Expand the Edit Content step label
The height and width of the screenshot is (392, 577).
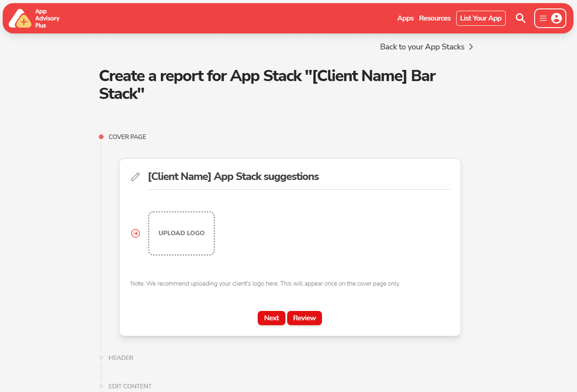tap(130, 386)
